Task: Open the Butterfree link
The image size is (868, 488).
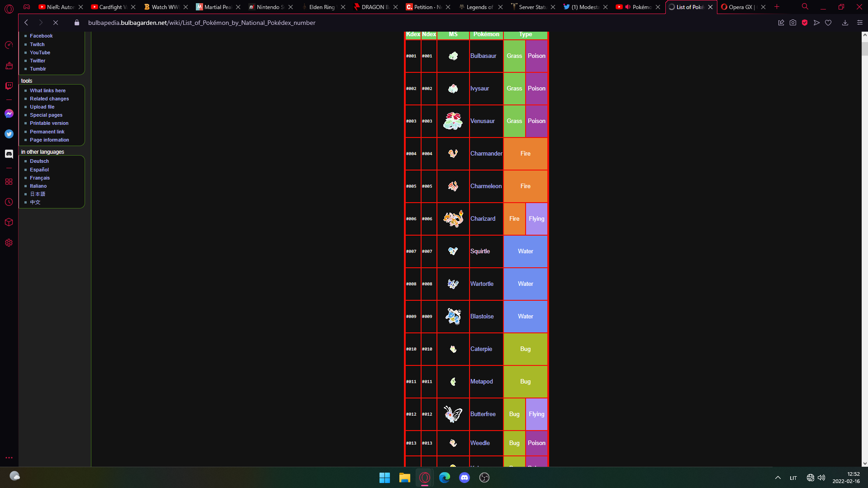Action: [483, 414]
